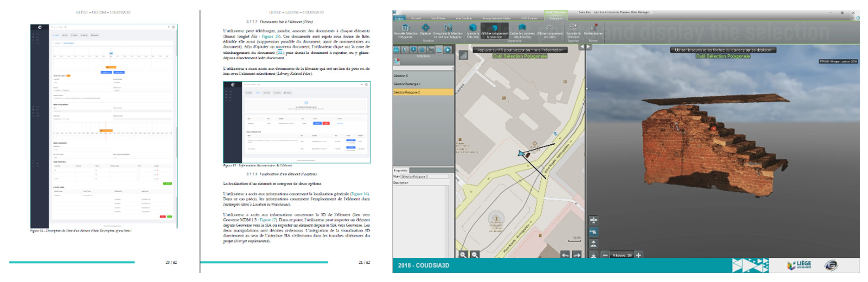This screenshot has height=282, width=868.
Task: Select airplane fly navigation mode
Action: point(594,220)
